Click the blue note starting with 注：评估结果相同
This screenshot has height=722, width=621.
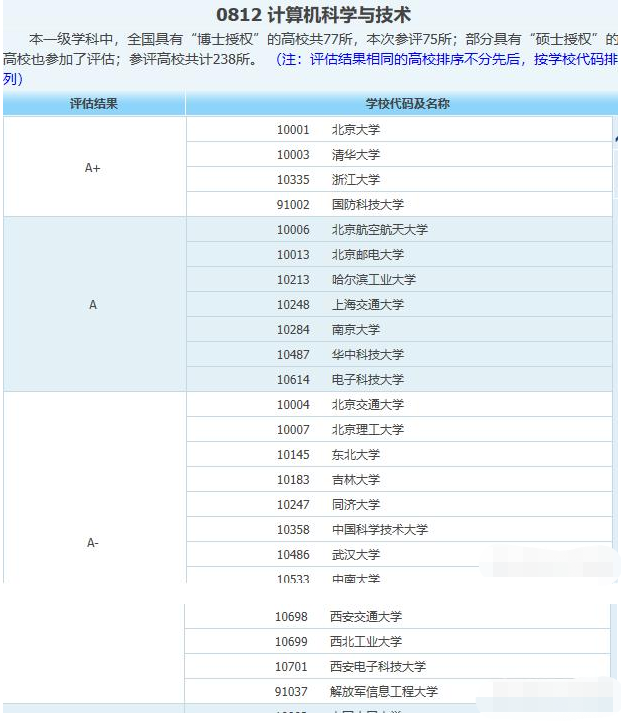click(x=447, y=59)
